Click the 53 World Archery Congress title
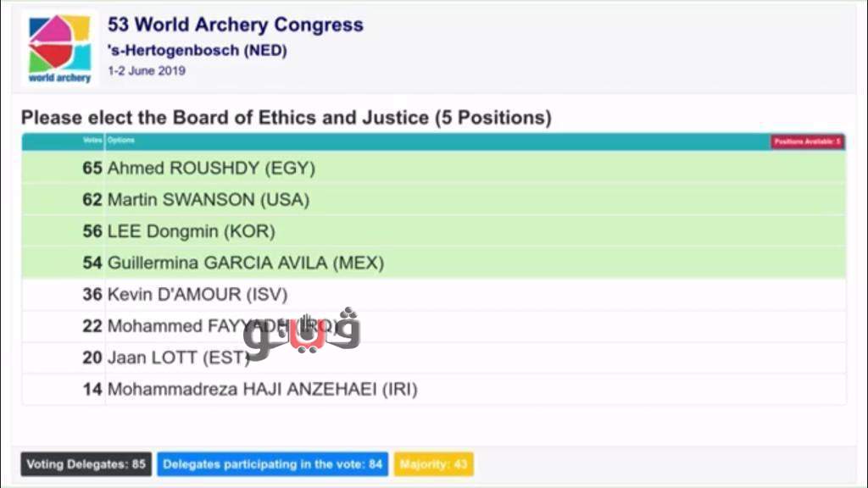The width and height of the screenshot is (868, 488). tap(235, 24)
